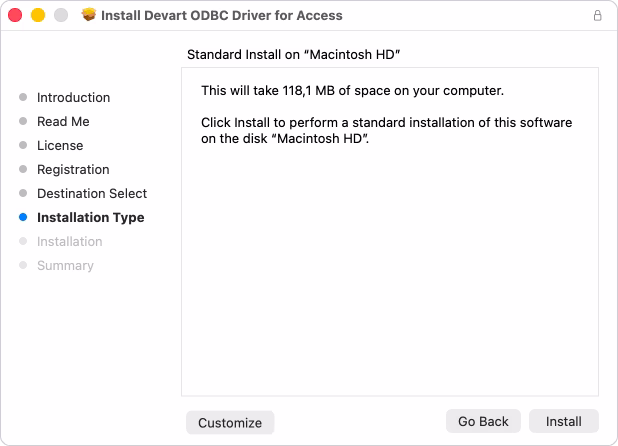Screen dimensions: 618x446
Task: Click the dimmed Summary step
Action: [x=65, y=266]
